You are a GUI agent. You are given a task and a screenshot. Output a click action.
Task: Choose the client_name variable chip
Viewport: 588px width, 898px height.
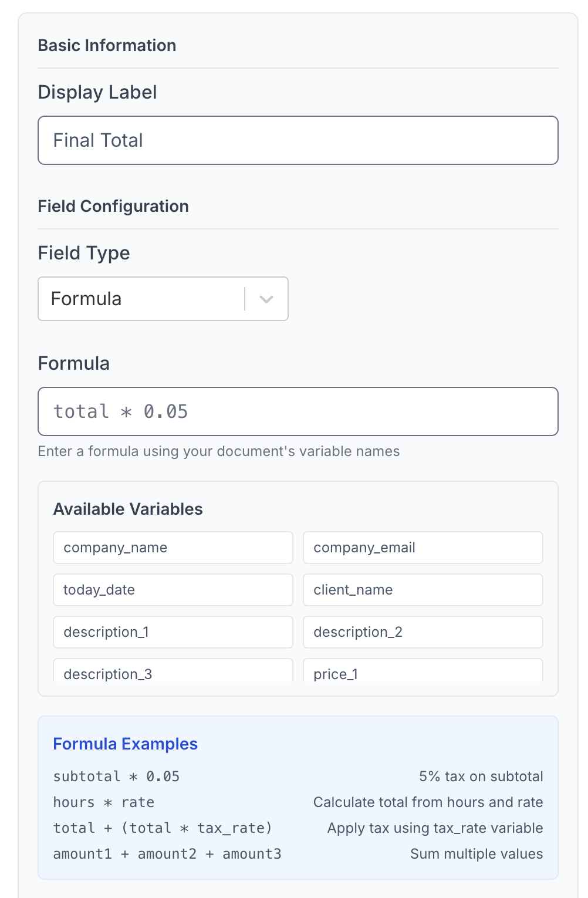pos(423,590)
